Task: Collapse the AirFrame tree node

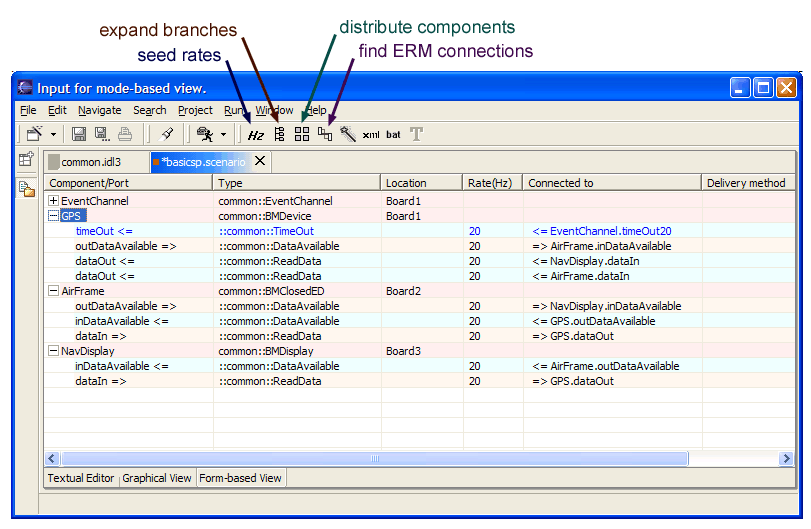Action: (x=54, y=291)
